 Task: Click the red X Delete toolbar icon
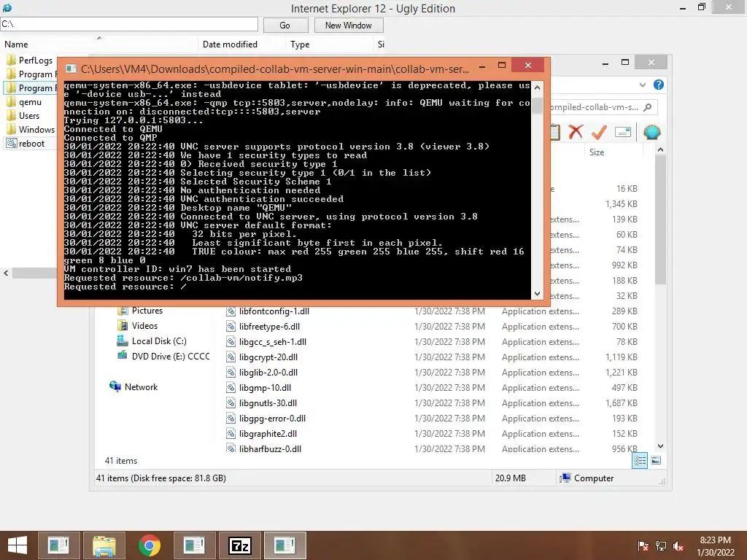pos(576,132)
